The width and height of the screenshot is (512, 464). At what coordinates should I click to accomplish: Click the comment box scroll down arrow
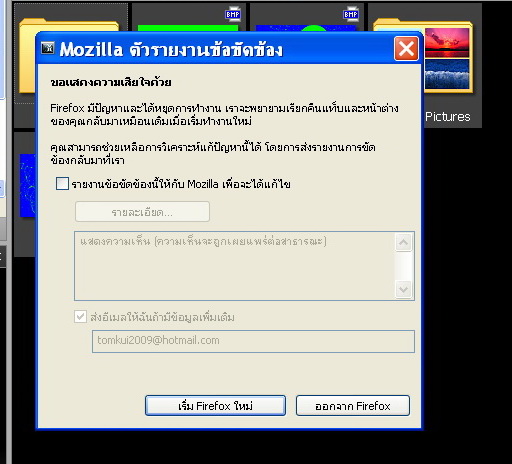[404, 289]
